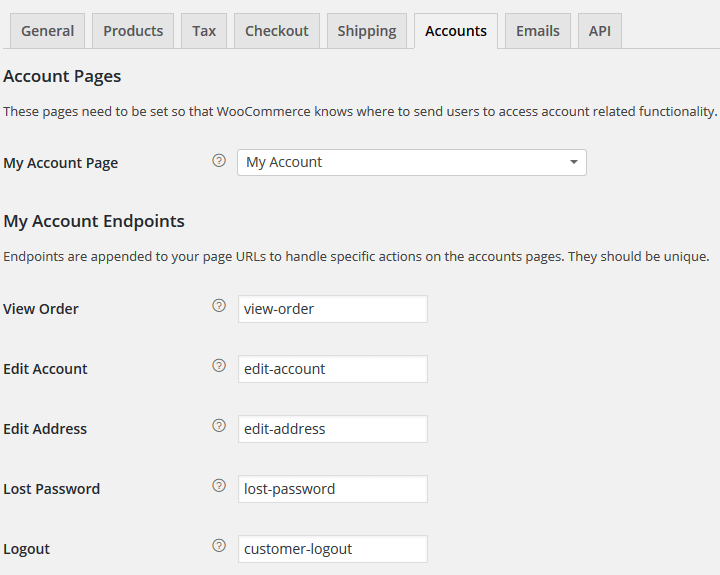Screen dimensions: 720x575
Task: Focus the view-order endpoint field
Action: [x=332, y=309]
